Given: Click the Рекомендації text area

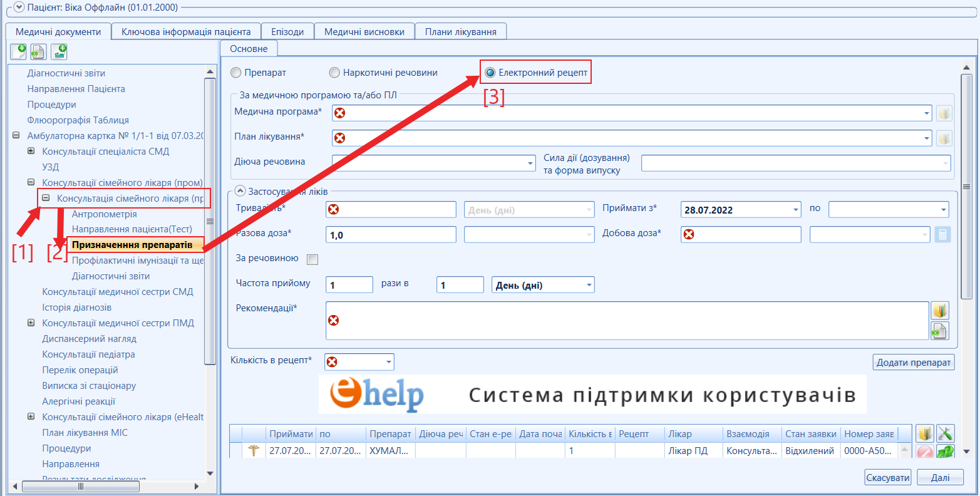Looking at the screenshot, I should [x=627, y=321].
